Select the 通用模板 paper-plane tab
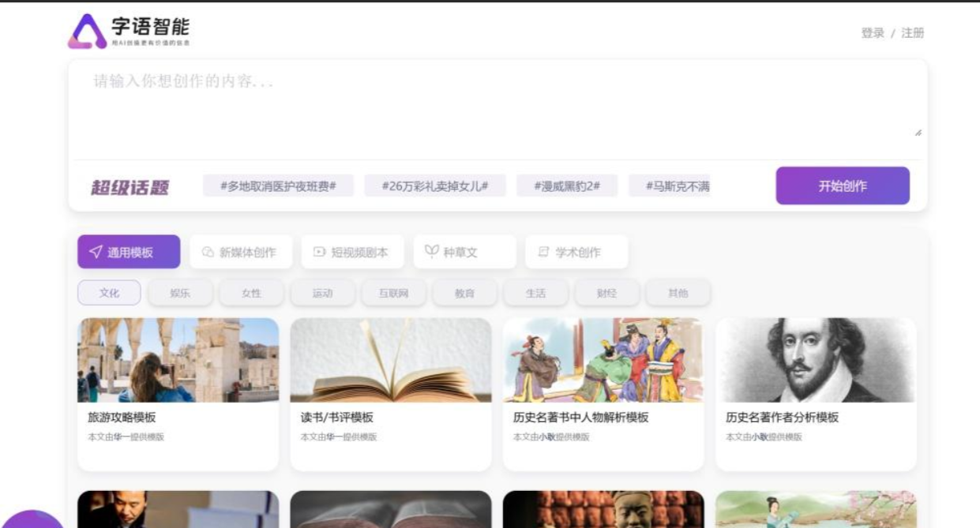 (x=129, y=252)
